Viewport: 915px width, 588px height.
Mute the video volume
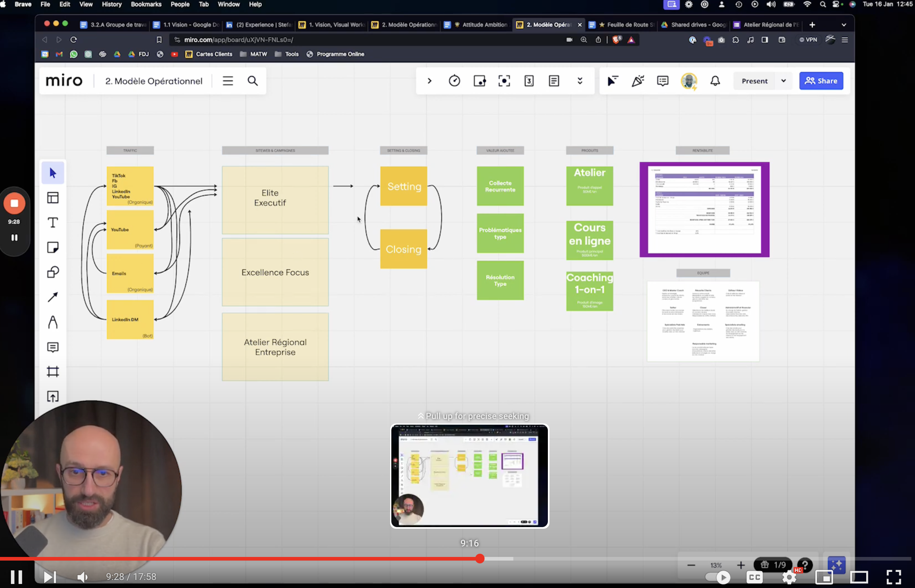(x=83, y=577)
